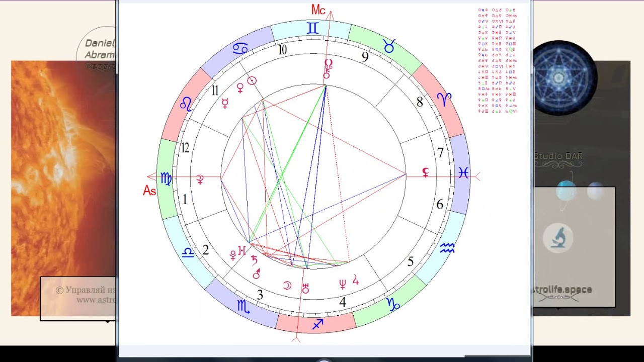
Task: Select the Sun glyph in house 11
Action: pos(252,80)
